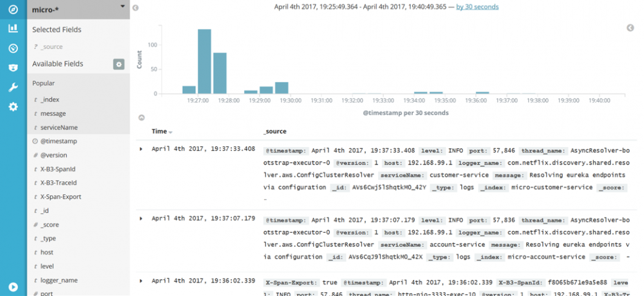The height and width of the screenshot is (296, 644).
Task: Collapse the right-side panel arrow
Action: point(630,28)
